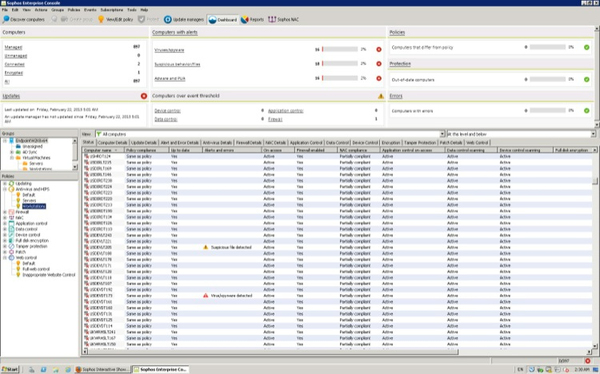600x374 pixels.
Task: Open Reports from the toolbar
Action: (253, 19)
